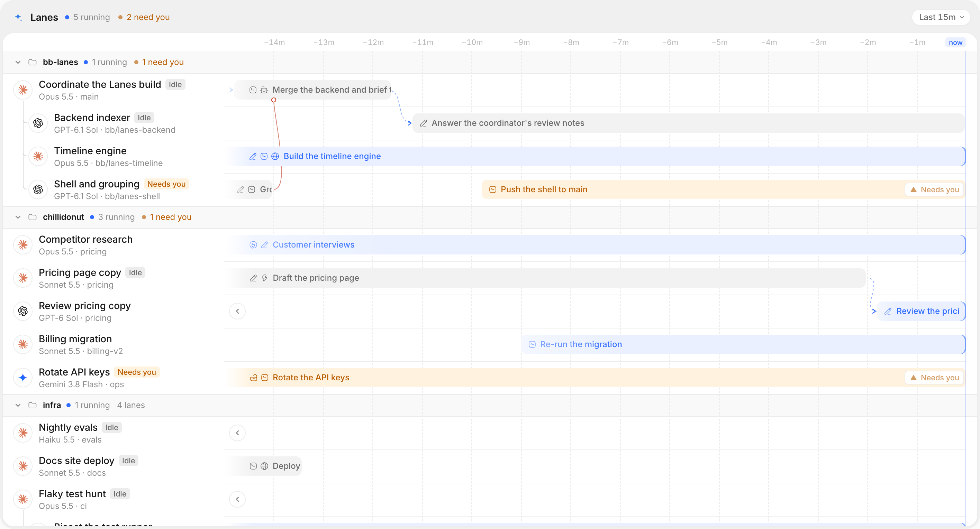
Task: Click the 'now' timeline marker
Action: (x=955, y=43)
